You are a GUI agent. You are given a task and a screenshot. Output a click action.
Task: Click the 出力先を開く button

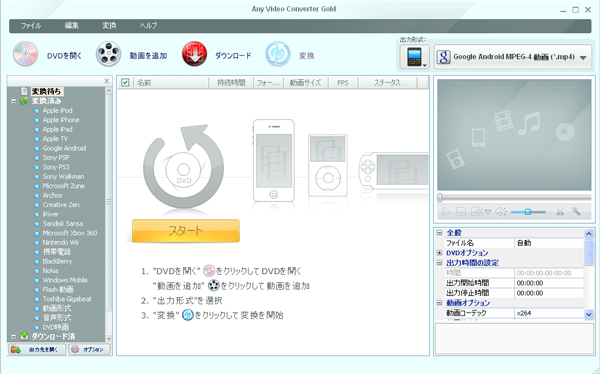[x=37, y=349]
